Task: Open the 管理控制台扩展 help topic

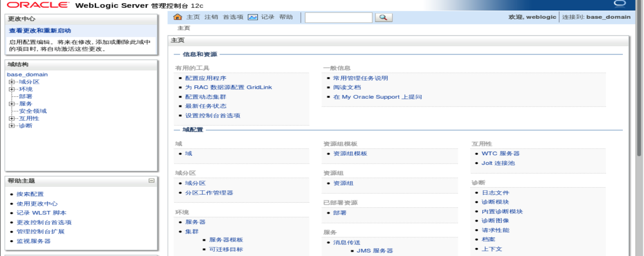Action: pyautogui.click(x=40, y=232)
